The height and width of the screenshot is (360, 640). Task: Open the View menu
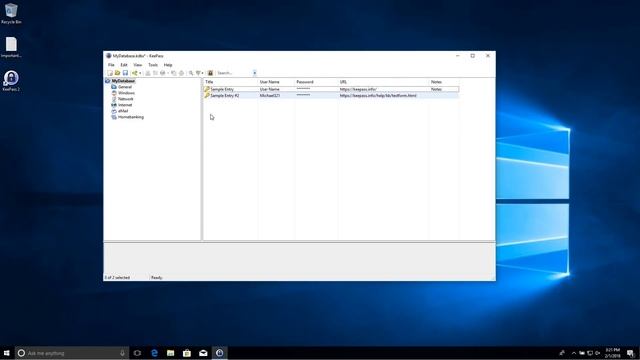tap(138, 65)
